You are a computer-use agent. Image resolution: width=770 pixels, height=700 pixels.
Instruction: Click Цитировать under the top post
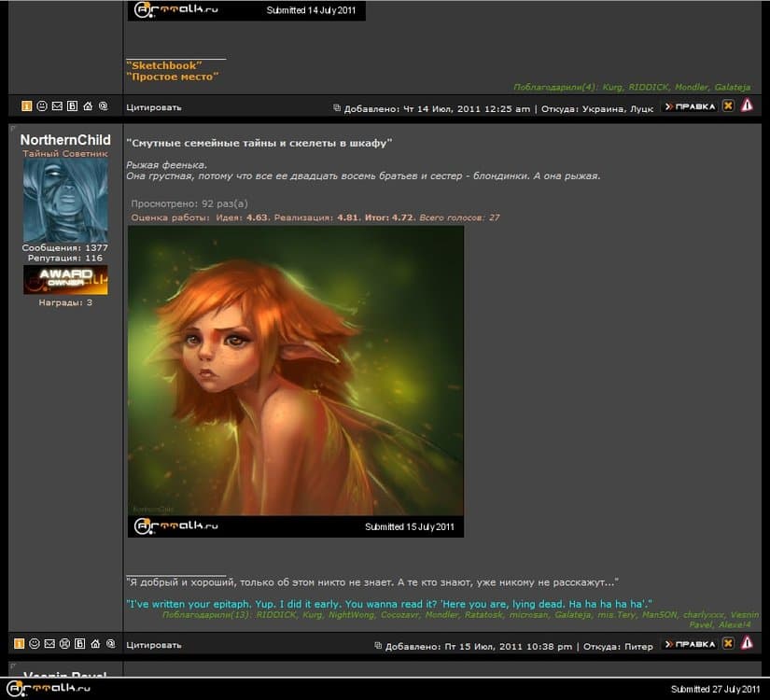pos(153,107)
